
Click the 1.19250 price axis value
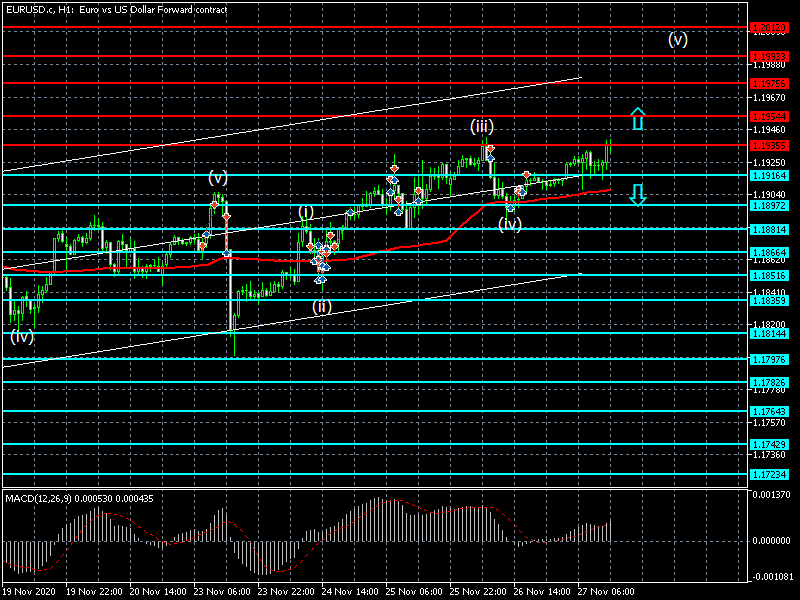[x=769, y=163]
